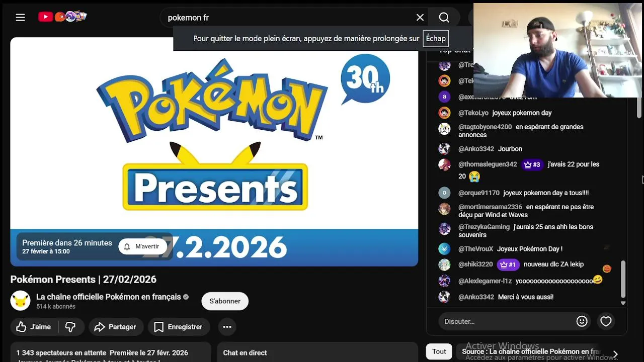Screen dimensions: 644x362
Task: Click @TrezykaGaming avatar in chat
Action: coord(444,229)
